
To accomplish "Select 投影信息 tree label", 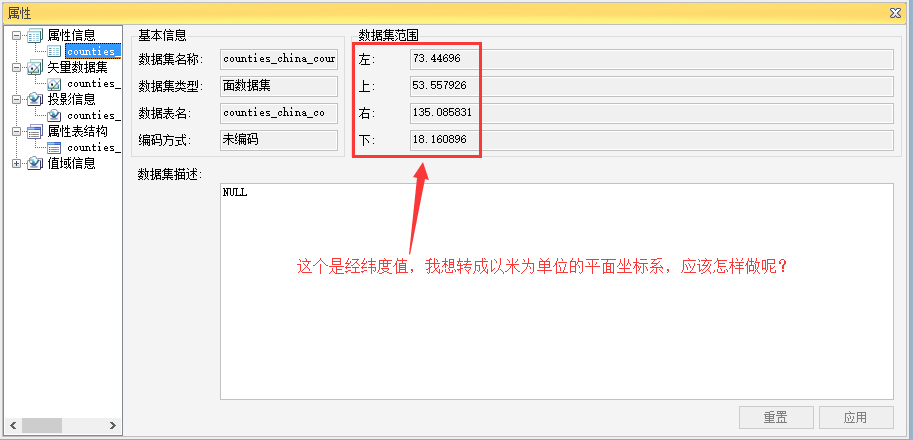I will [x=71, y=100].
